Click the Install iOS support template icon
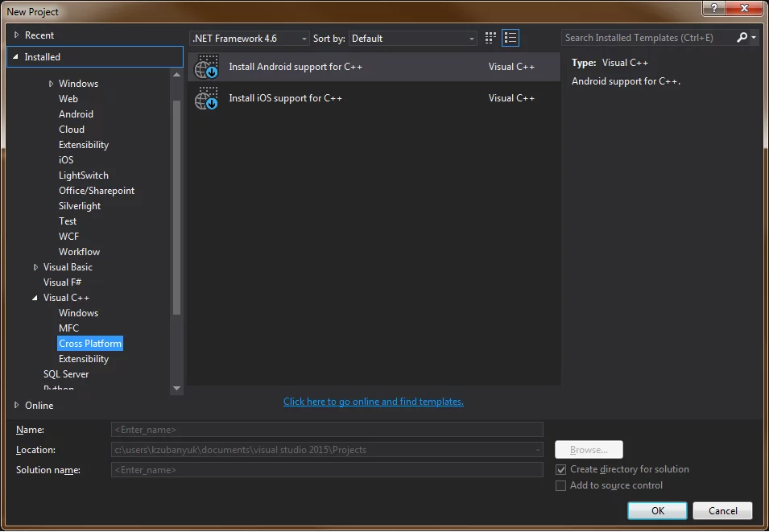Image resolution: width=769 pixels, height=532 pixels. [x=207, y=98]
